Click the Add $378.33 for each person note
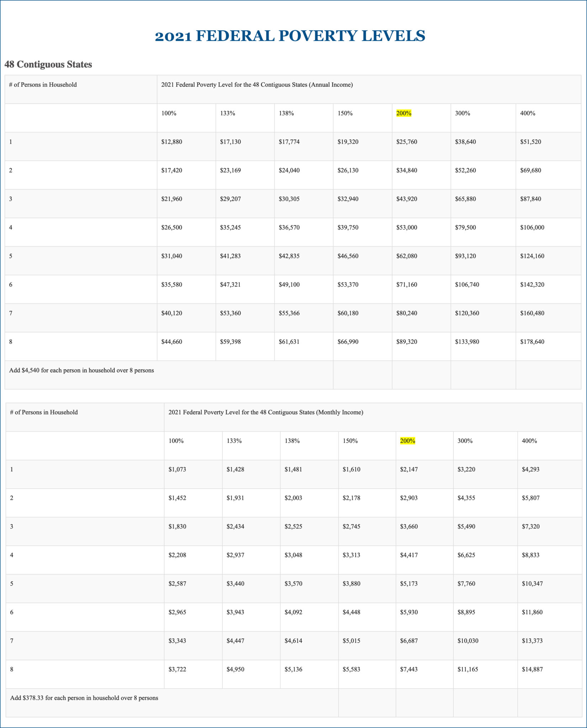 coord(84,698)
